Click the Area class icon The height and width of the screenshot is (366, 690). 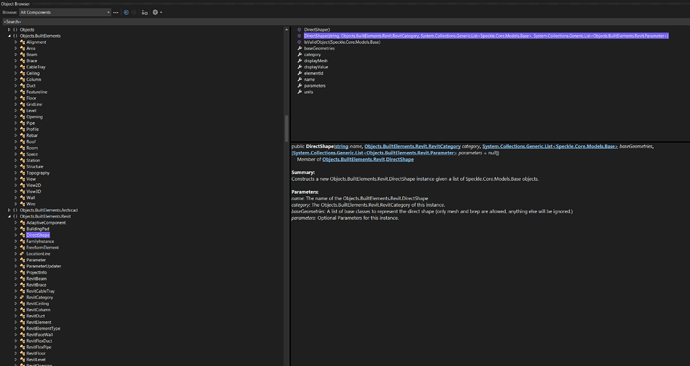click(22, 48)
